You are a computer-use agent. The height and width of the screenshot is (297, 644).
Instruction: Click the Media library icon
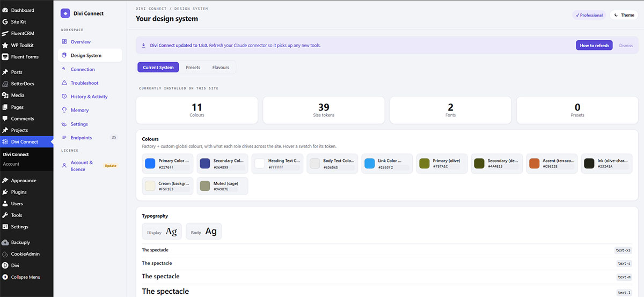5,95
